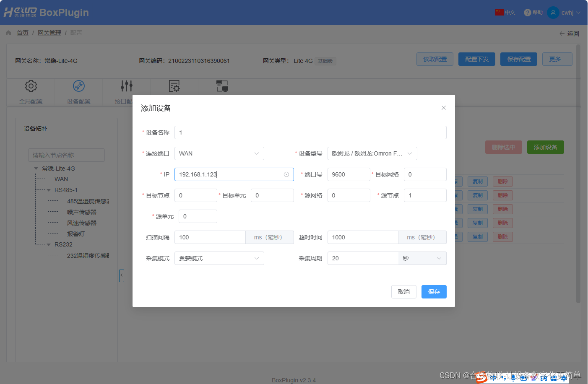Click the 源单元 input field
The image size is (588, 384).
(x=198, y=216)
